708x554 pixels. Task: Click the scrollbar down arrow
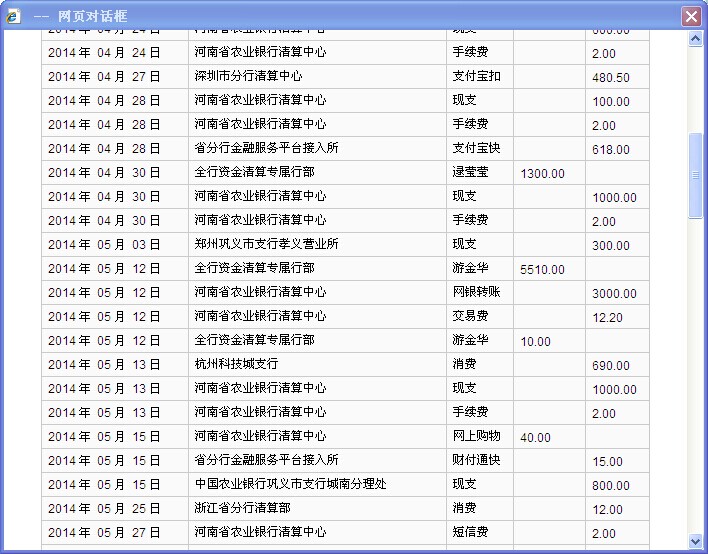[x=696, y=541]
